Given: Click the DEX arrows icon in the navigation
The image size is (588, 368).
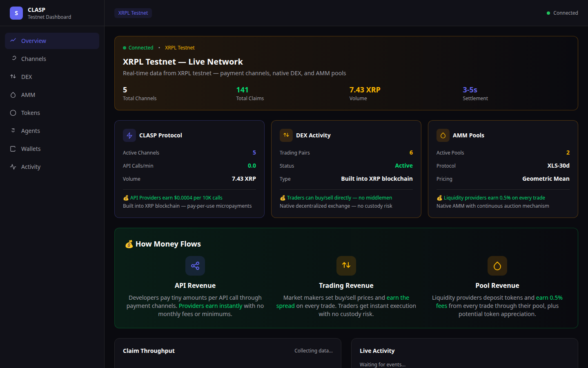Looking at the screenshot, I should [x=13, y=76].
